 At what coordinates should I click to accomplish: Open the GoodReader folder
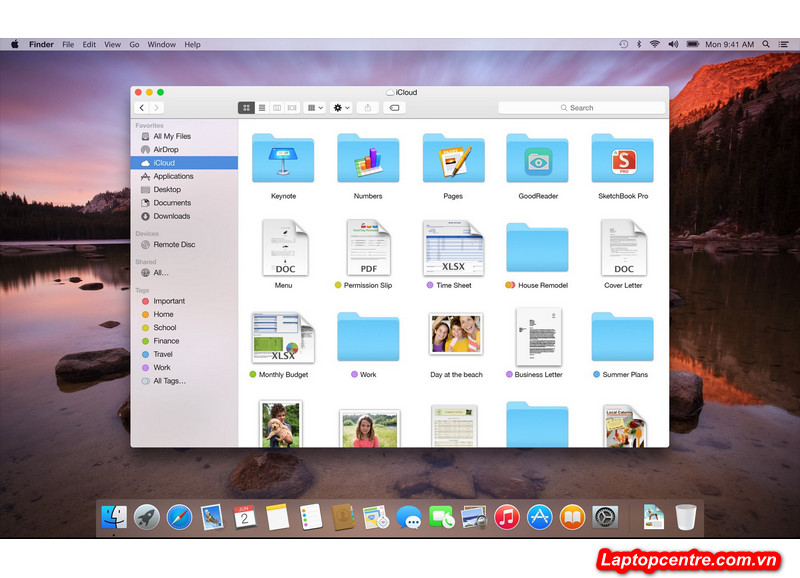537,158
